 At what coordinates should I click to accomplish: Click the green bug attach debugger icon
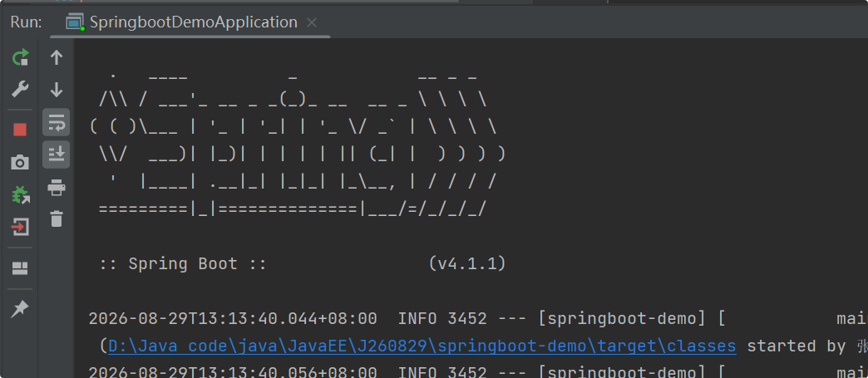pyautogui.click(x=21, y=194)
